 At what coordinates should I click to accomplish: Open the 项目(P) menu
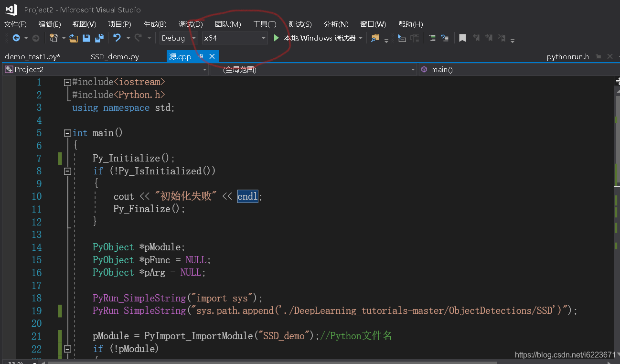(x=119, y=24)
